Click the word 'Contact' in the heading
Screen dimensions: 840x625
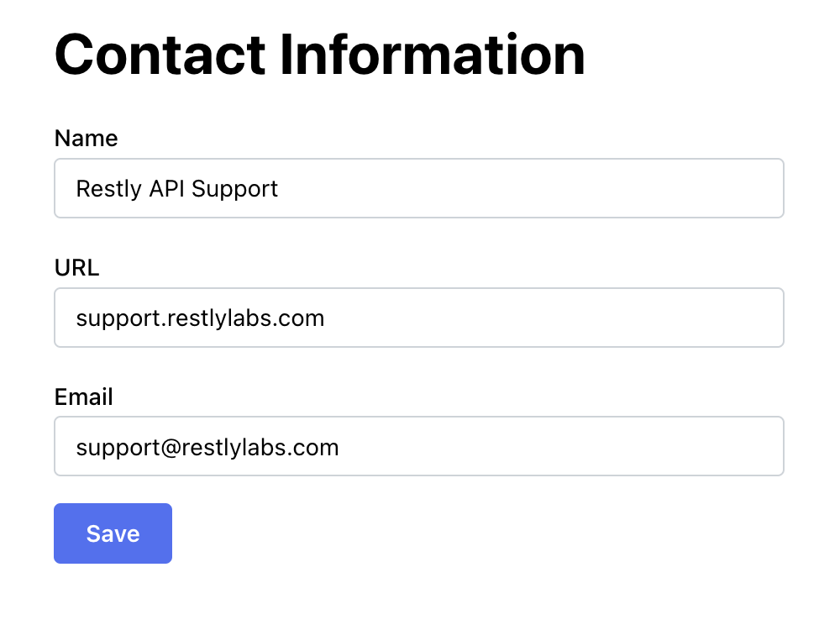tap(160, 54)
